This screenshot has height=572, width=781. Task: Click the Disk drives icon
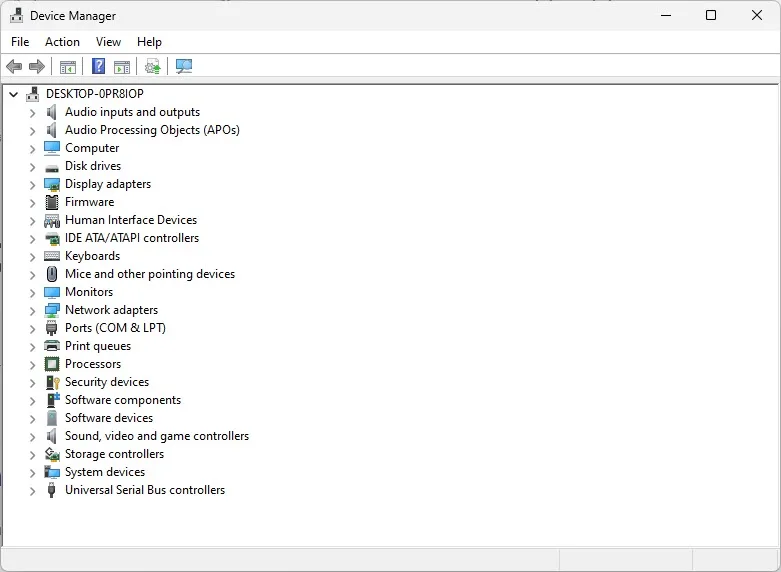coord(52,168)
